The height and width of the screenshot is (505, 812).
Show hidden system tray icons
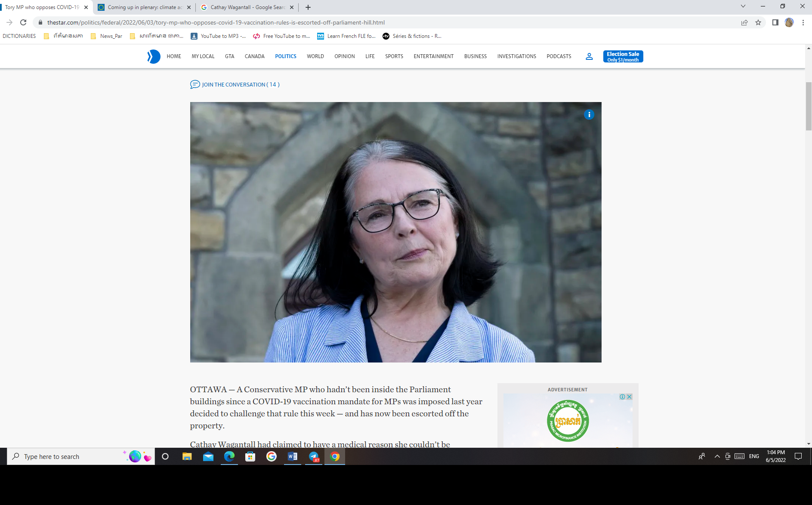pos(717,456)
